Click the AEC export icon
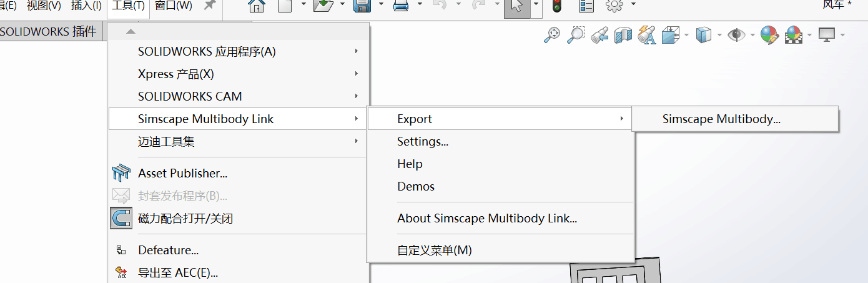Image resolution: width=868 pixels, height=283 pixels. click(121, 272)
